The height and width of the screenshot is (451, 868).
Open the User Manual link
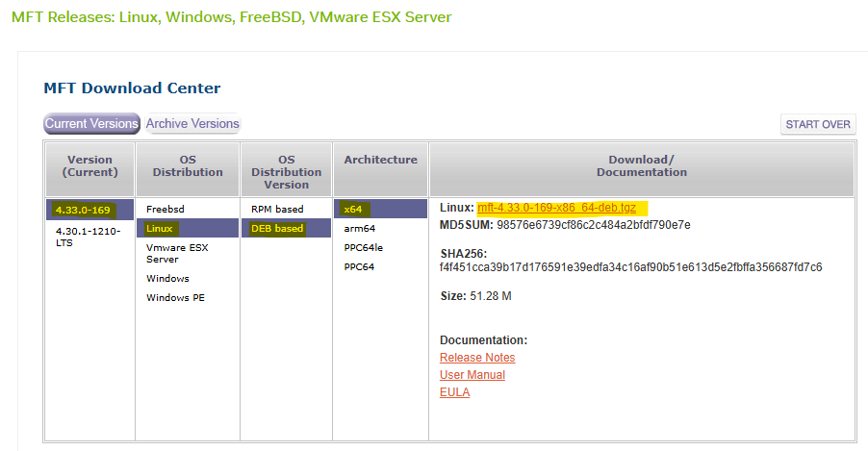click(472, 375)
